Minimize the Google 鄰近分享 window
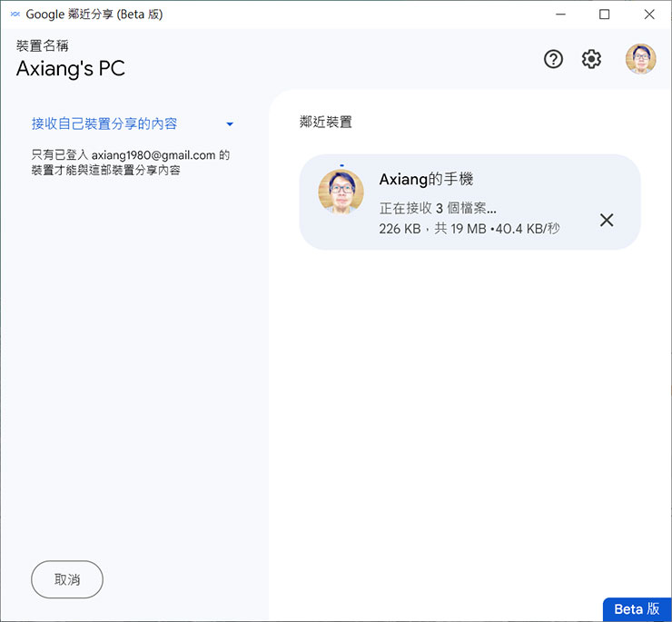Screen dimensions: 672x622 560,15
